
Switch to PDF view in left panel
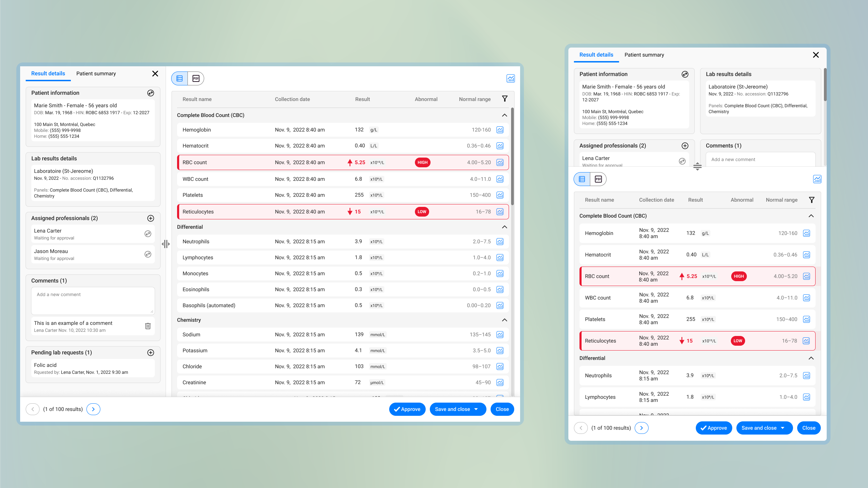pyautogui.click(x=196, y=78)
